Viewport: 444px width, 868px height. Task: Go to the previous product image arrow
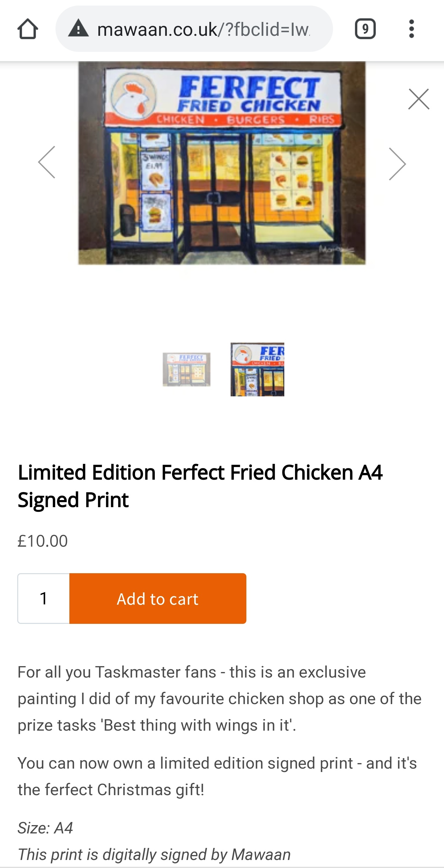[x=47, y=162]
